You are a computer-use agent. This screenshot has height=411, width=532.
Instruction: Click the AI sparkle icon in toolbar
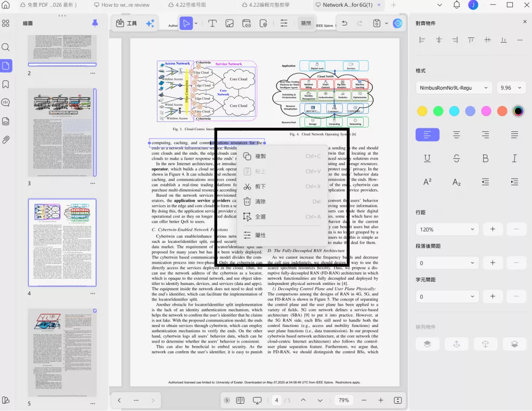150,23
